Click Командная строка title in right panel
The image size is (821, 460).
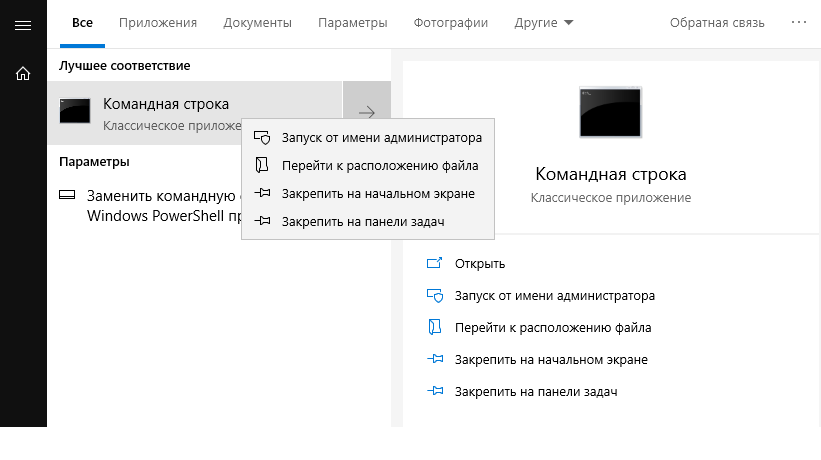tap(611, 174)
